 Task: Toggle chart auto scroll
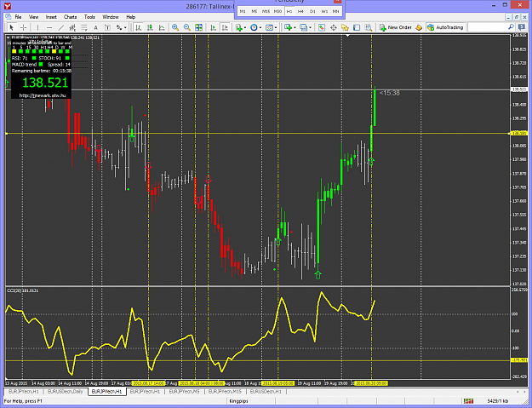213,27
